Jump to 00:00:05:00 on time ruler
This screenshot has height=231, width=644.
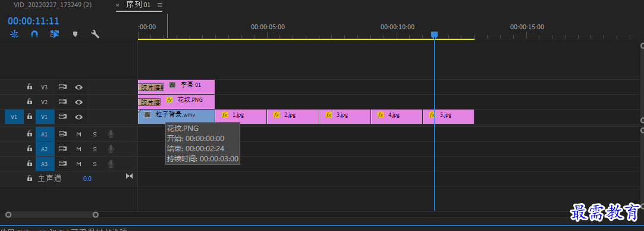point(268,27)
